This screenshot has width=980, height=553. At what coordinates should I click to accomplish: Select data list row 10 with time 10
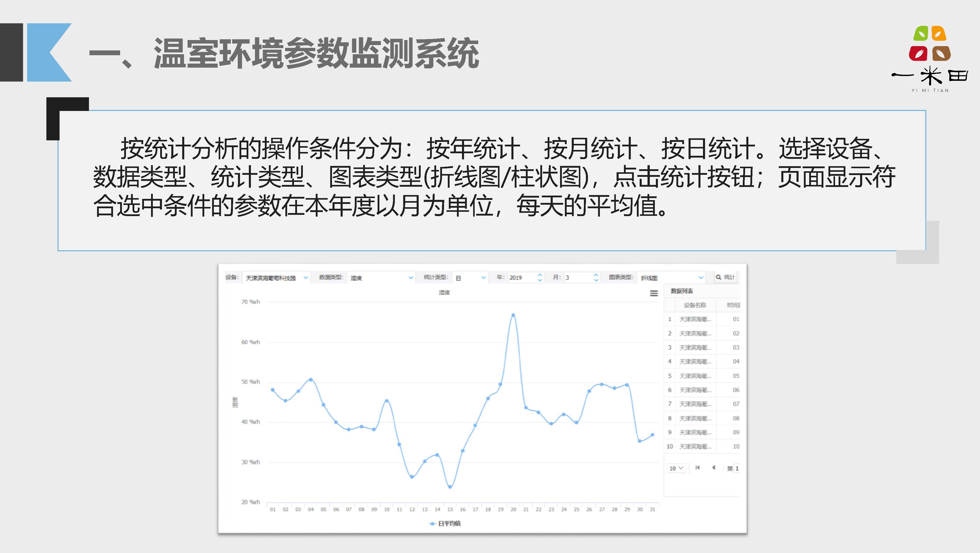(x=702, y=446)
